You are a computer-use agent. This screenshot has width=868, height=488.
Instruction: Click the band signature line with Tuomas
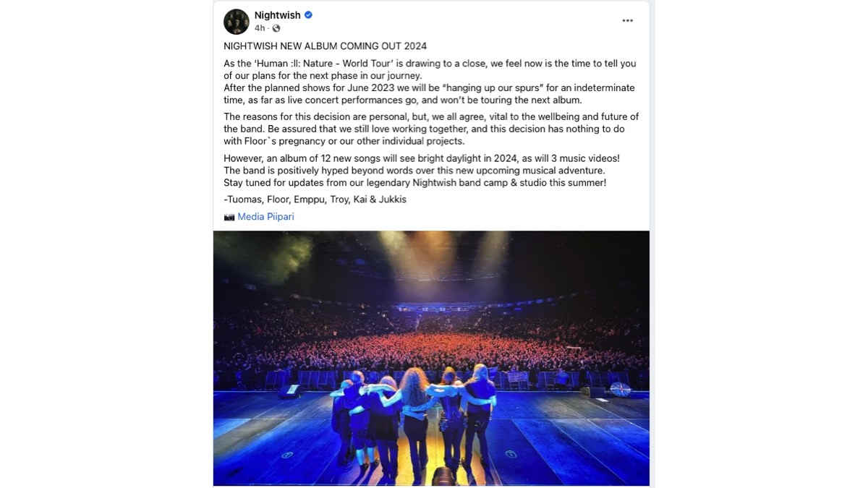coord(315,200)
